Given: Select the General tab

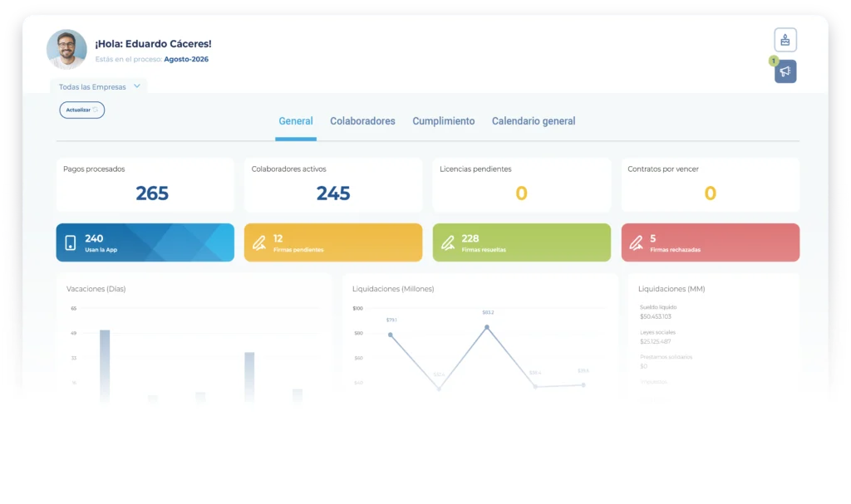Looking at the screenshot, I should (296, 121).
